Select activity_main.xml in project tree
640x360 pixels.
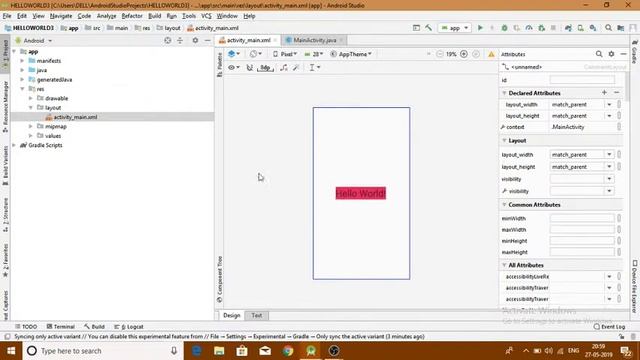pyautogui.click(x=75, y=117)
